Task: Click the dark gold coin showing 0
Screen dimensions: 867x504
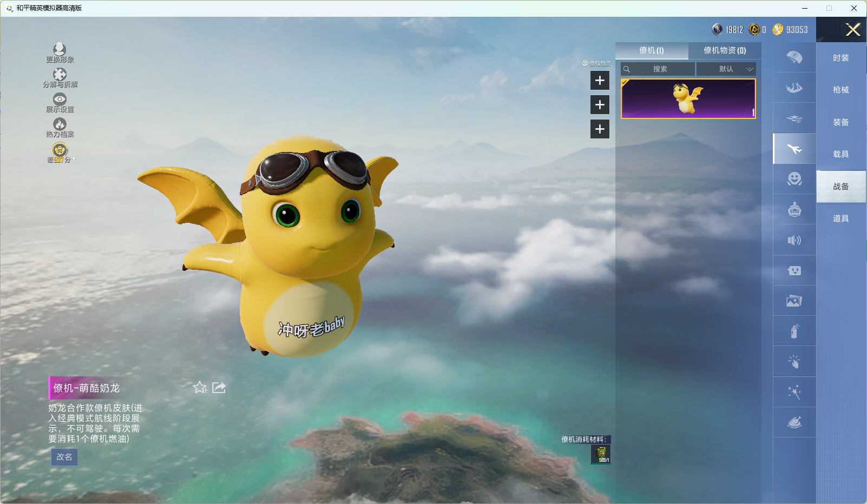Action: (754, 29)
